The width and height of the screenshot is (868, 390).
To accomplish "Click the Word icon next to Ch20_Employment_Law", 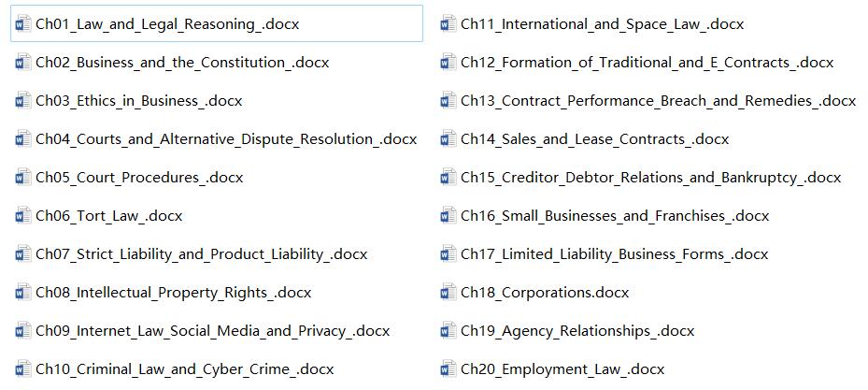I will [x=448, y=368].
